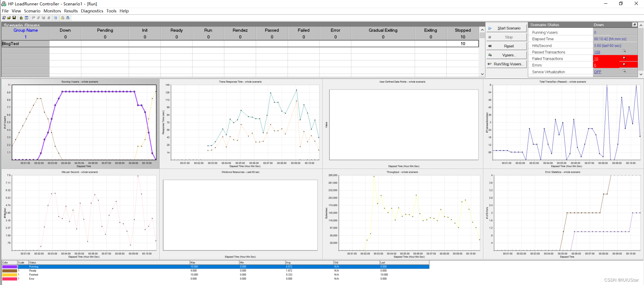644x285 pixels.
Task: Select the brown Ready legend color swatch
Action: tap(9, 271)
